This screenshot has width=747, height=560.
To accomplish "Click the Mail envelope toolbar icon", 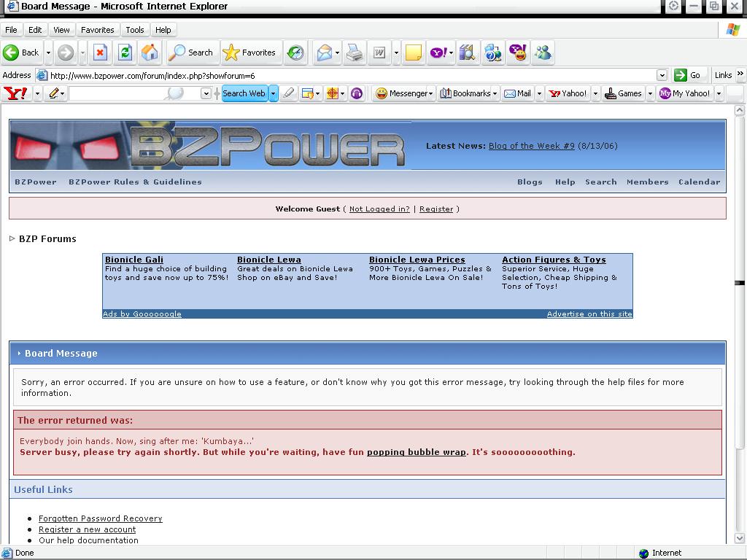I will tap(325, 52).
